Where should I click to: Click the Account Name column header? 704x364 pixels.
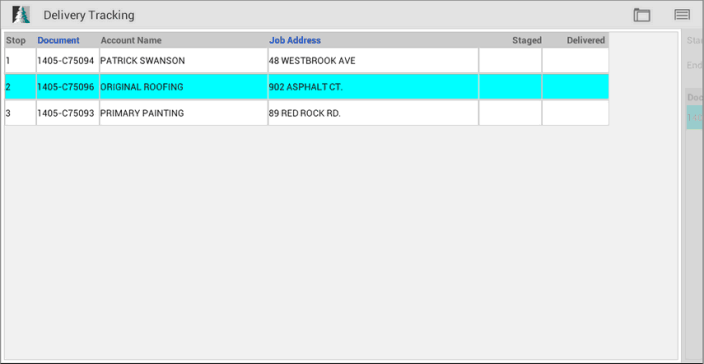click(131, 40)
